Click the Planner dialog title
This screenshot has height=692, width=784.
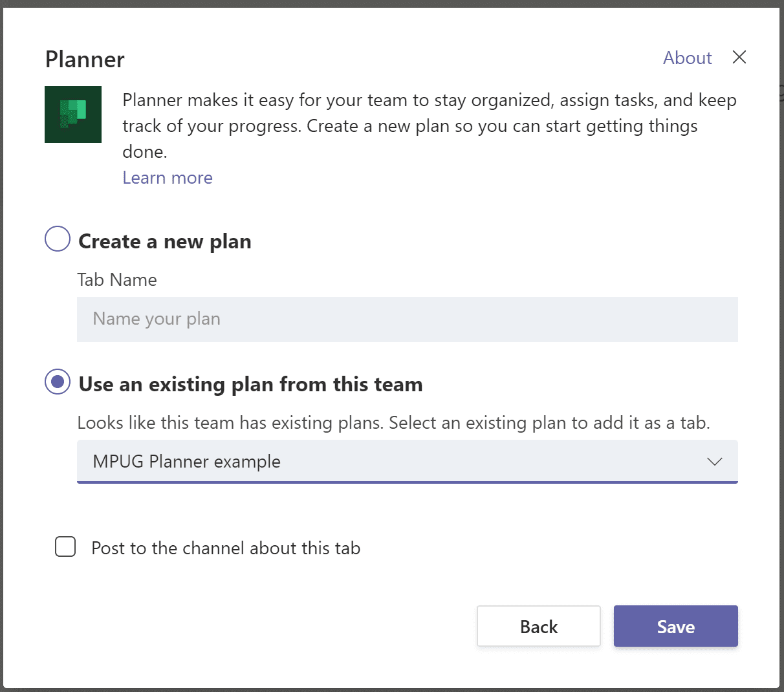coord(85,59)
